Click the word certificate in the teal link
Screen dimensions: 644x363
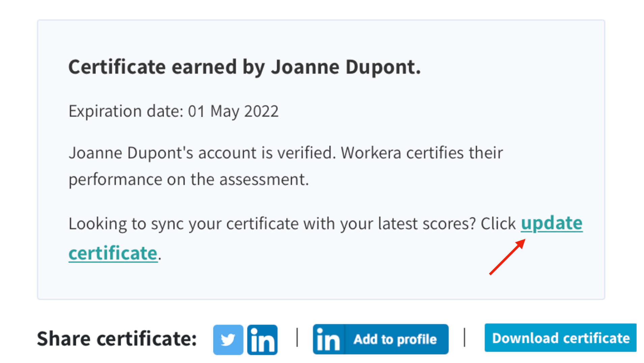(113, 253)
